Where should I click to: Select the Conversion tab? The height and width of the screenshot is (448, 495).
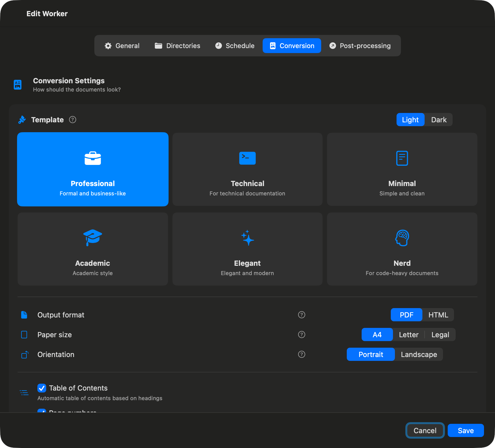[292, 46]
